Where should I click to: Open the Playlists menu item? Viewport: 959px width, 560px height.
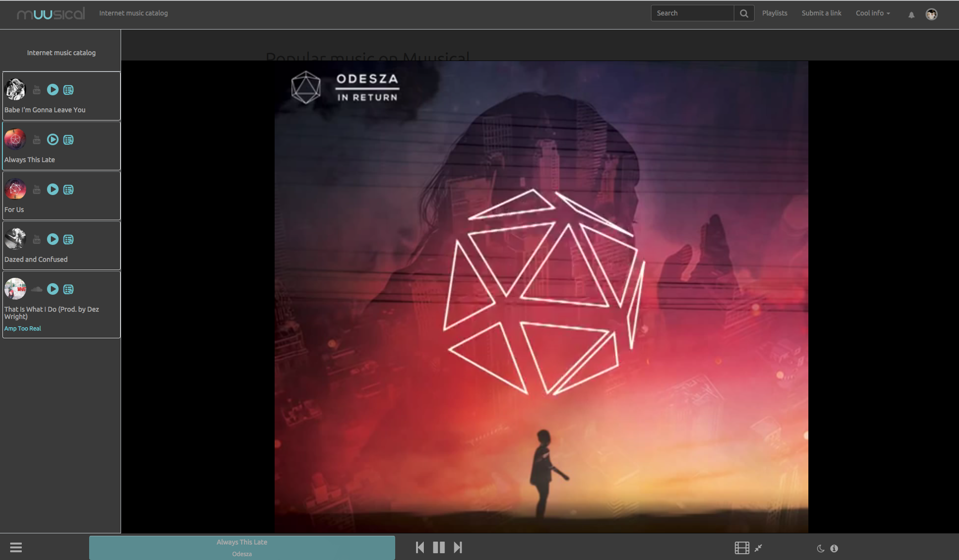pos(774,13)
